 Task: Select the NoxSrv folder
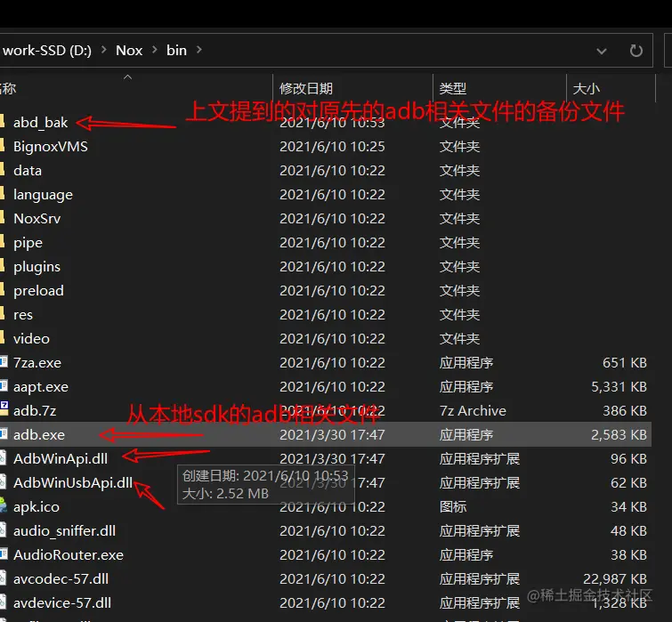point(36,219)
